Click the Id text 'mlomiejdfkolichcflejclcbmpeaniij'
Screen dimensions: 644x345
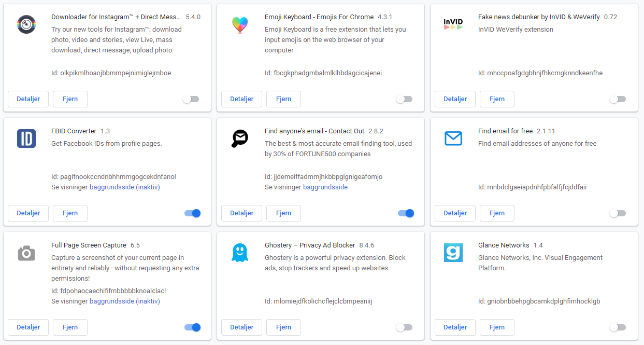click(x=323, y=301)
